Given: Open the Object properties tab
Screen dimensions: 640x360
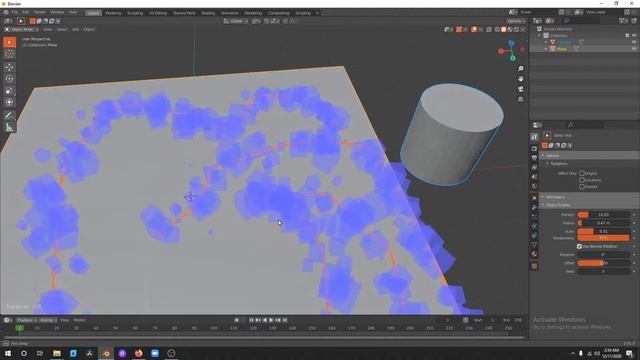Looking at the screenshot, I should click(x=534, y=198).
